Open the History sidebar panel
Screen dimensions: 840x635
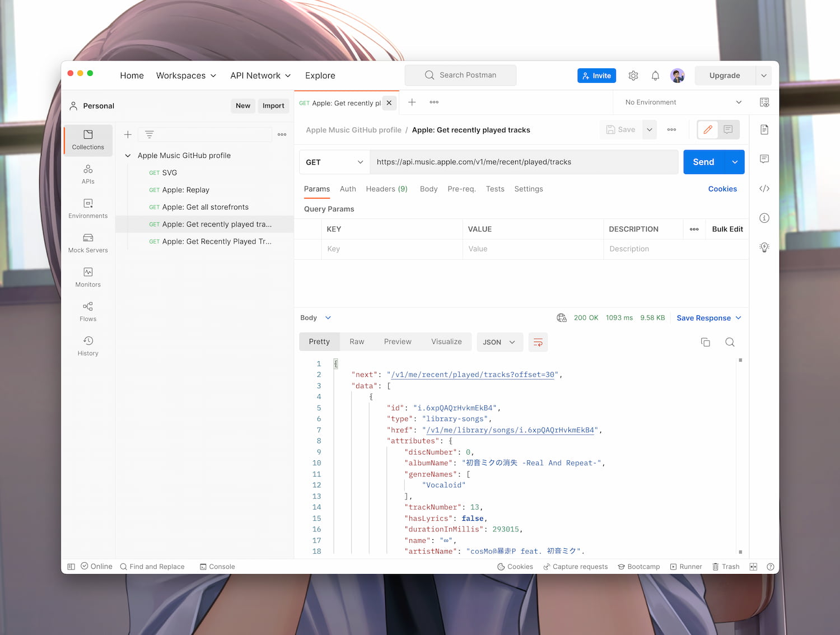click(88, 346)
